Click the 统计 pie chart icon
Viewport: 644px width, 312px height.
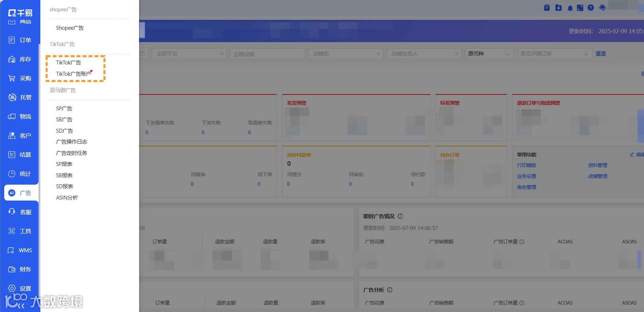(x=12, y=174)
